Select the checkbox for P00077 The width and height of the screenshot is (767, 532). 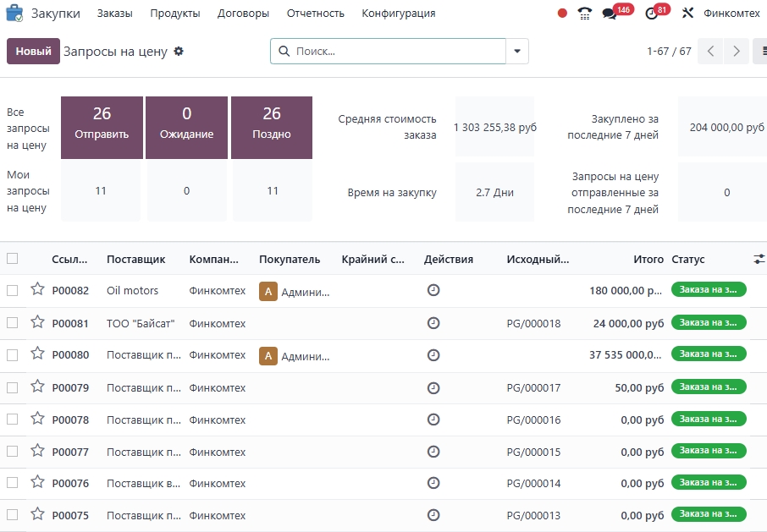[x=12, y=452]
